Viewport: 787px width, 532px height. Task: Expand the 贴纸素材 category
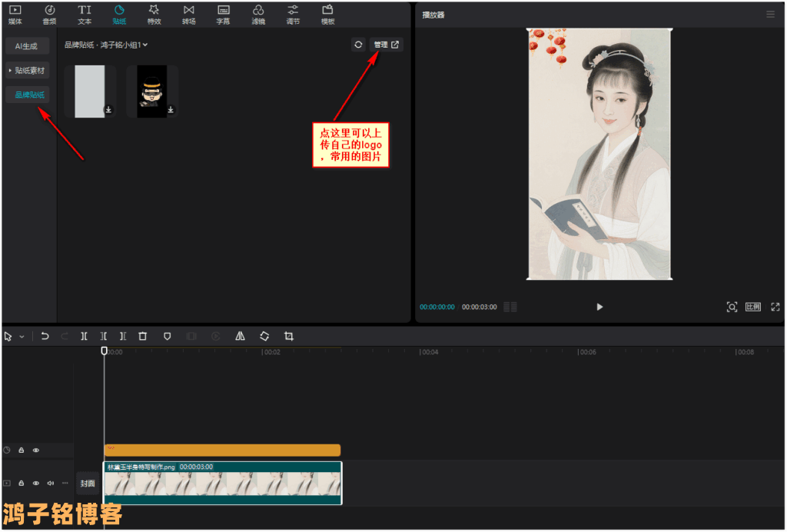coord(27,71)
